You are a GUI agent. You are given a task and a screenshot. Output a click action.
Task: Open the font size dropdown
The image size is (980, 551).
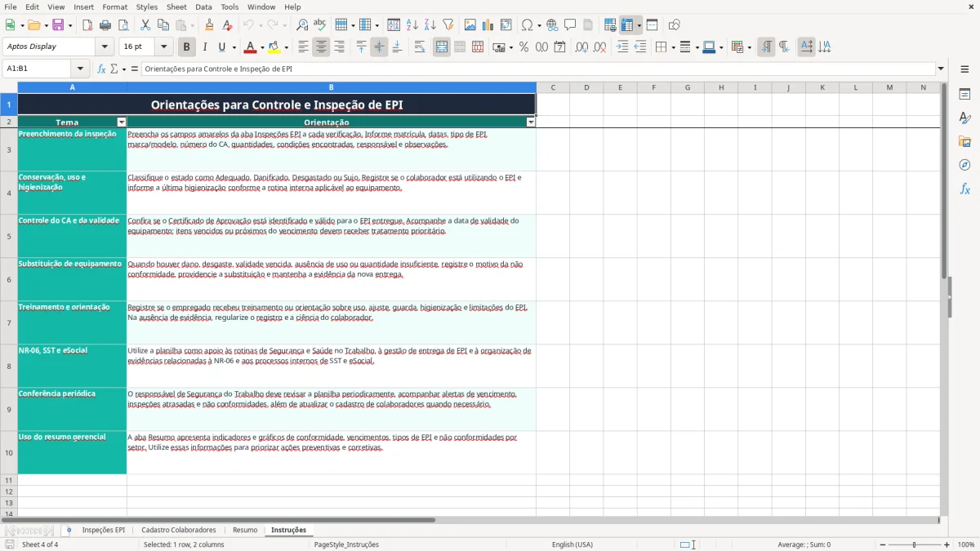[x=164, y=47]
